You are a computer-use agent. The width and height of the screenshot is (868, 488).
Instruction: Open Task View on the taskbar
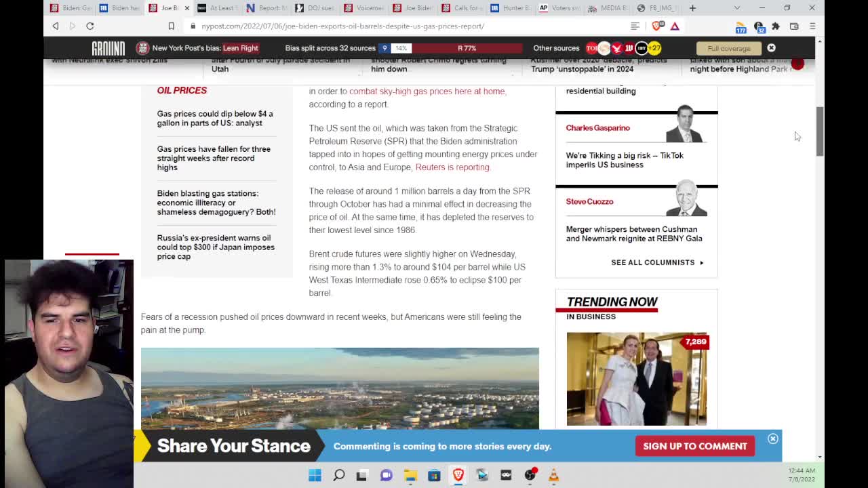[x=361, y=475]
